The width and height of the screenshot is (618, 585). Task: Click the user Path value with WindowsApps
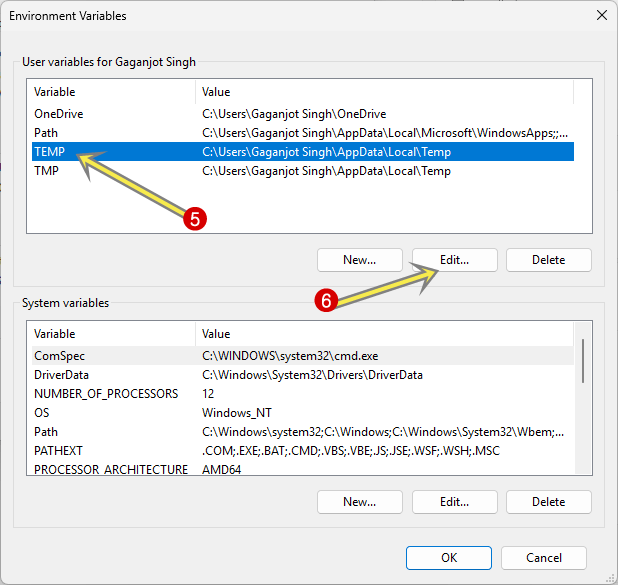[385, 133]
